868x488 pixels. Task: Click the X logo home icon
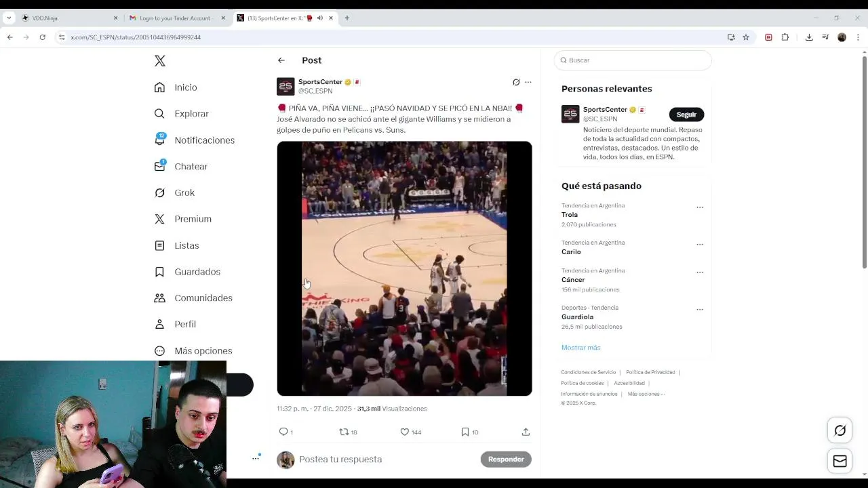(160, 61)
